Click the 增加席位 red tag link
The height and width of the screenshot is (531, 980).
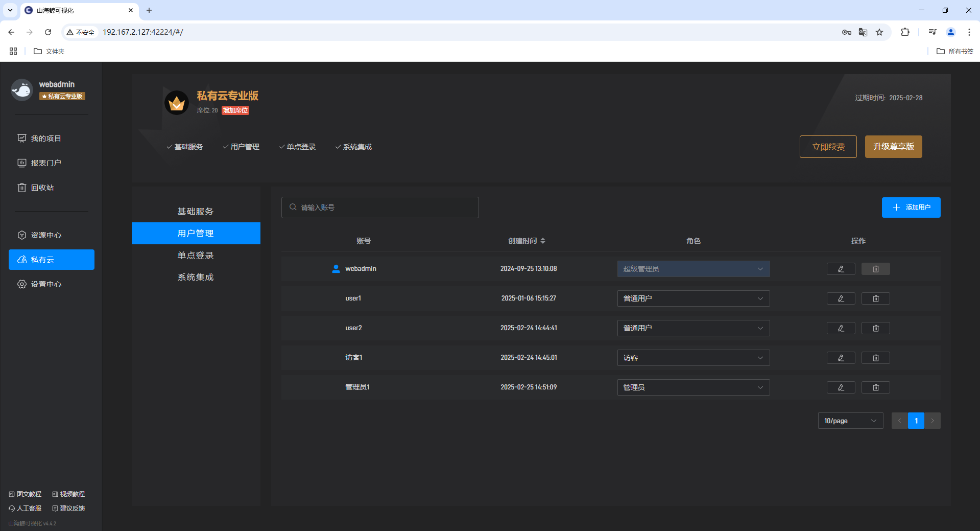click(x=235, y=110)
